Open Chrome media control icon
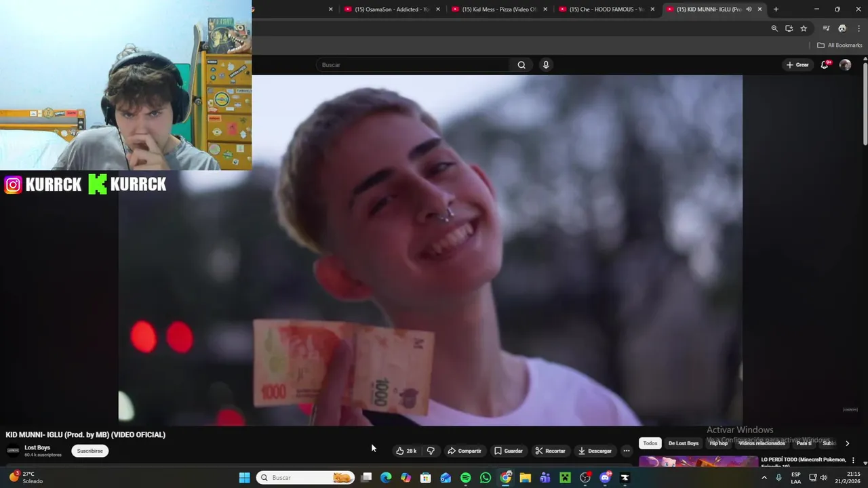 coord(826,28)
